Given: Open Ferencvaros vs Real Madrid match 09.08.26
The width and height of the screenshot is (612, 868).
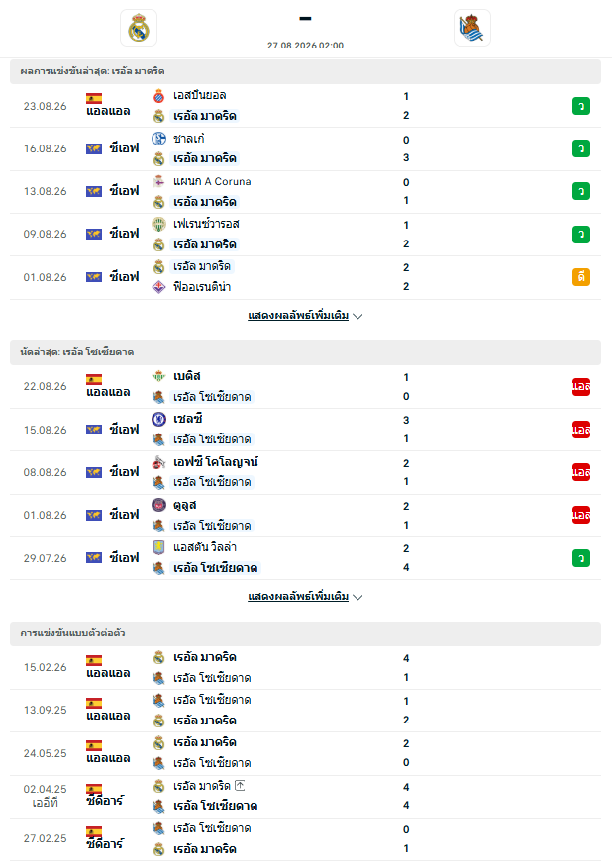Looking at the screenshot, I should (x=306, y=235).
